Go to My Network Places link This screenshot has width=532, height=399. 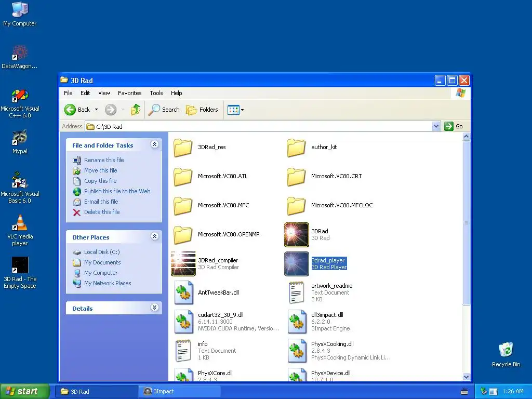click(x=108, y=283)
